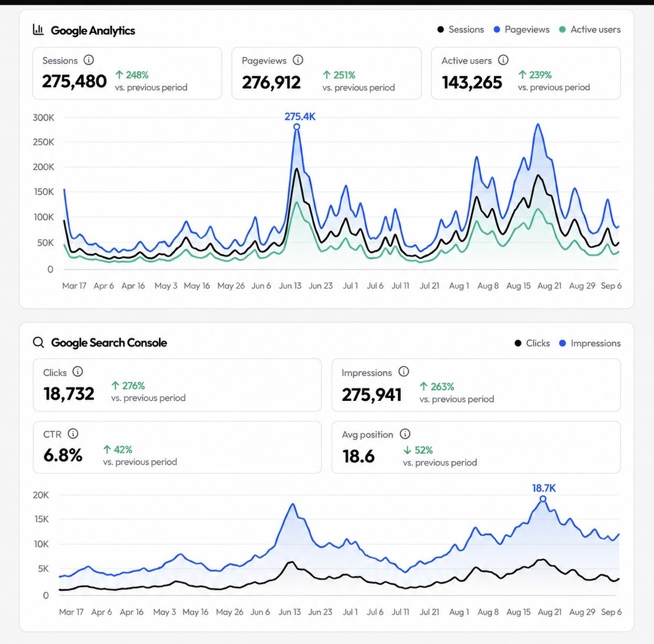The height and width of the screenshot is (644, 654).
Task: Open the Avg position info icon
Action: (405, 434)
